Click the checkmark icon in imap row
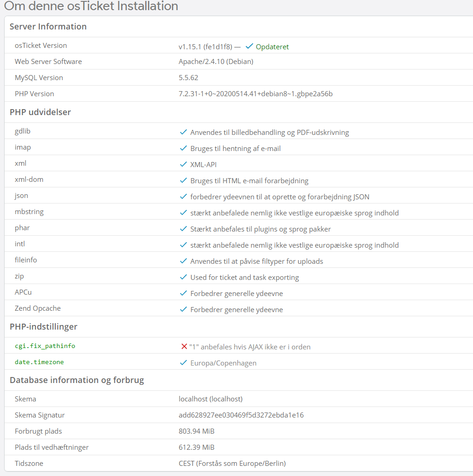473x476 pixels. [x=183, y=148]
